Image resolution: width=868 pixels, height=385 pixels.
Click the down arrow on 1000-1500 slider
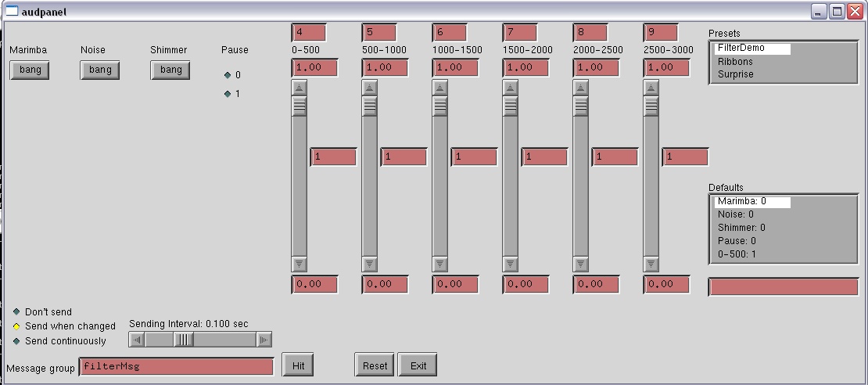[x=440, y=264]
